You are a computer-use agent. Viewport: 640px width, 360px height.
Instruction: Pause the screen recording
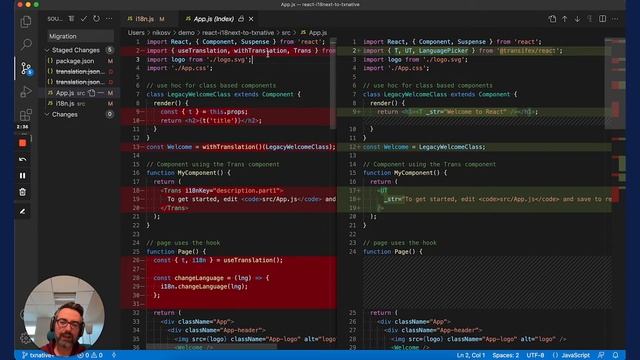coord(22,176)
